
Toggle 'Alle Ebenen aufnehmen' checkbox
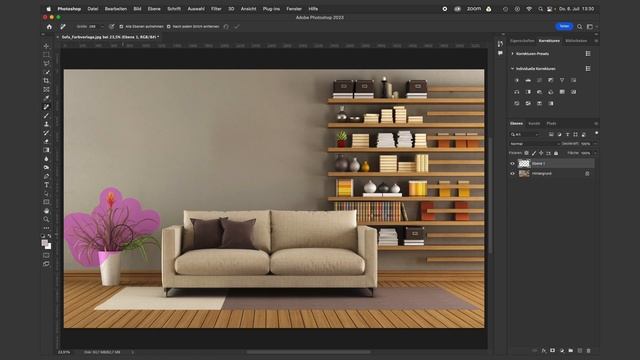[x=121, y=27]
